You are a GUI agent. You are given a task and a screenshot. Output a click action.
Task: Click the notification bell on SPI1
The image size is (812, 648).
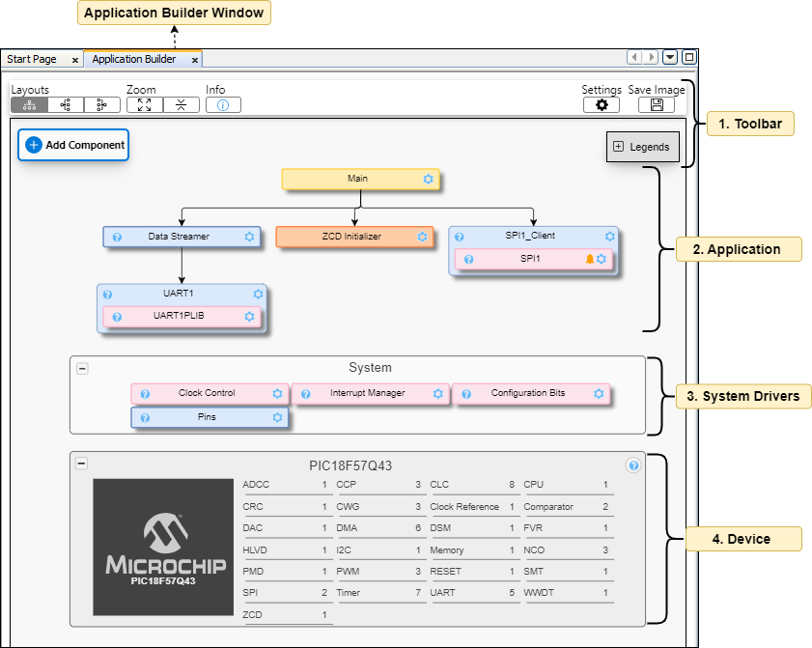[589, 259]
